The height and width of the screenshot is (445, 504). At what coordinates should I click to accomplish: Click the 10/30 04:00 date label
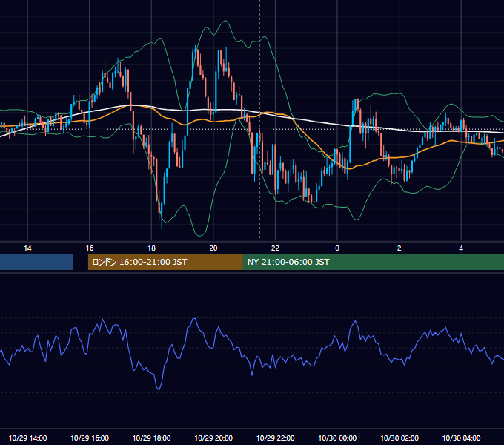pyautogui.click(x=461, y=438)
